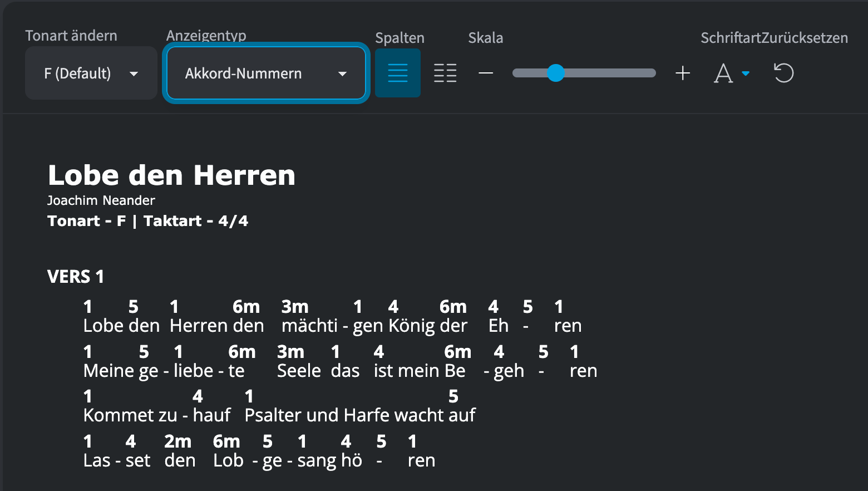Viewport: 868px width, 491px height.
Task: Click the chord 5 above 'wacht auf'
Action: (x=453, y=396)
